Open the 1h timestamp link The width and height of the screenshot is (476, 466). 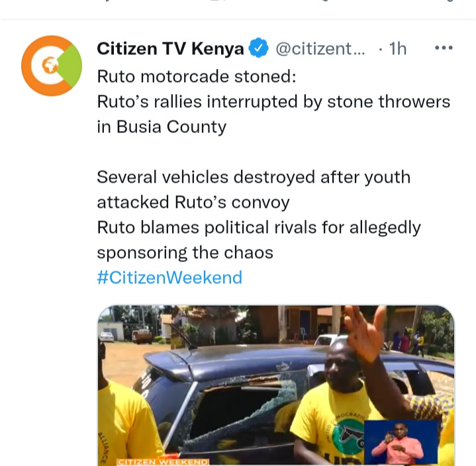coord(398,48)
